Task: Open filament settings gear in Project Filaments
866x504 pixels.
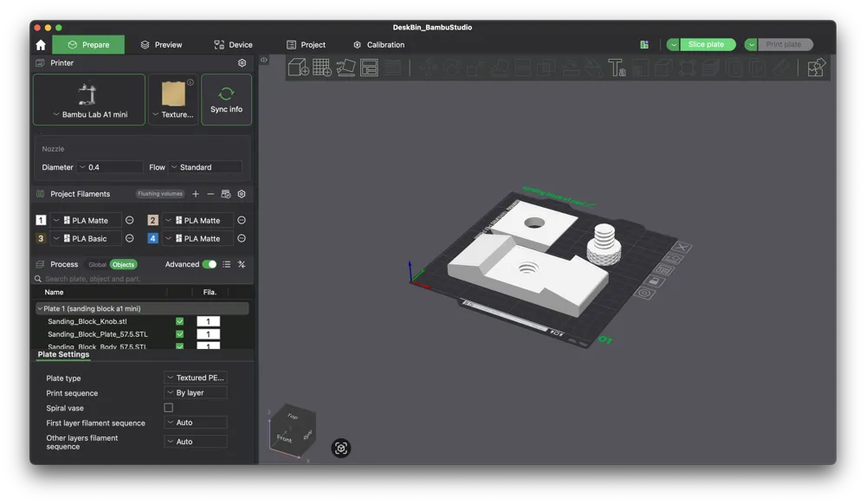Action: point(242,193)
